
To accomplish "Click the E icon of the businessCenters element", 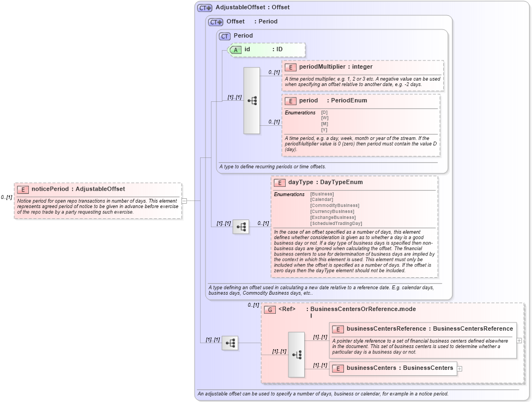I will (338, 368).
